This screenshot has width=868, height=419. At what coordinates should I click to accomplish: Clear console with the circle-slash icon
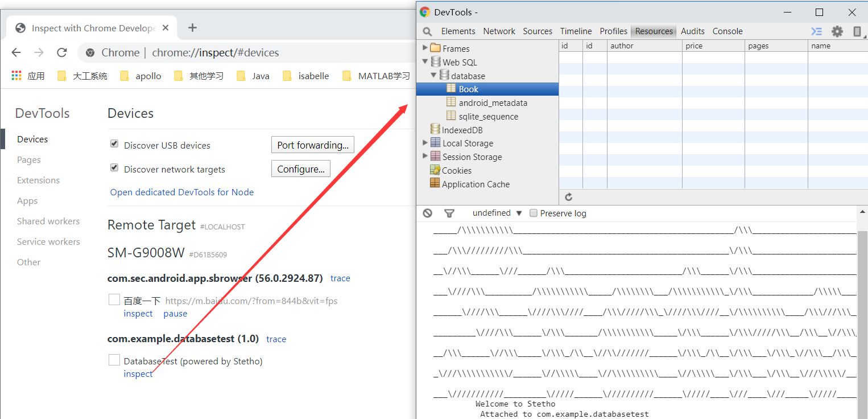[x=428, y=213]
